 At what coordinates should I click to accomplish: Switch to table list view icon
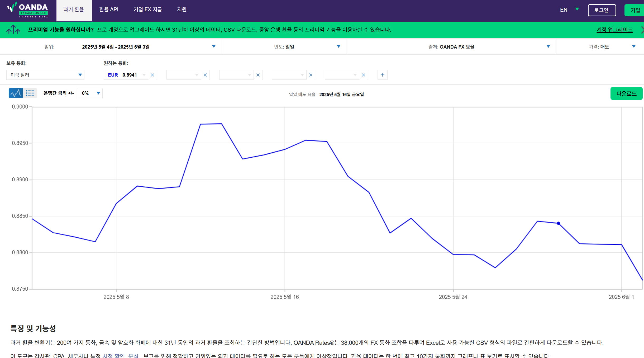[30, 93]
